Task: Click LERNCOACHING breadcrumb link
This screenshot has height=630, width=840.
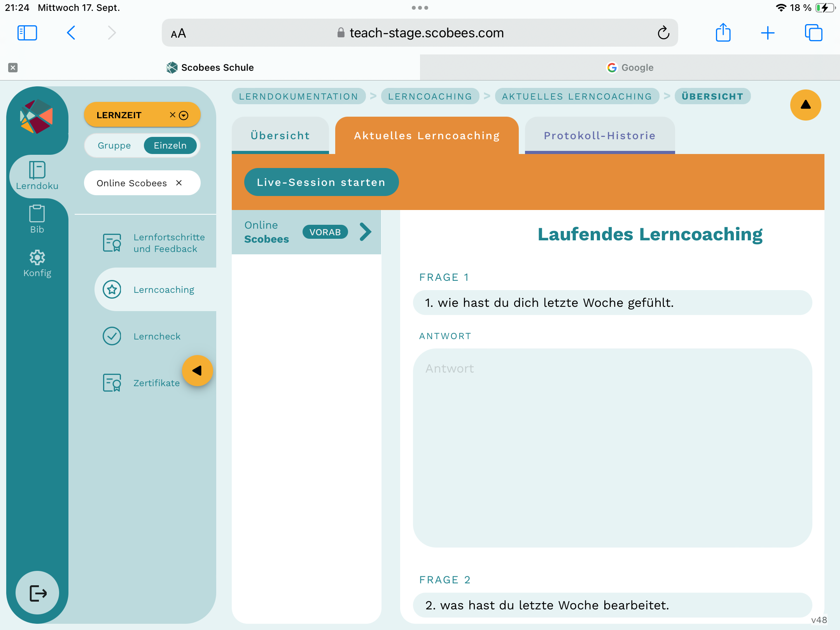Action: (x=430, y=96)
